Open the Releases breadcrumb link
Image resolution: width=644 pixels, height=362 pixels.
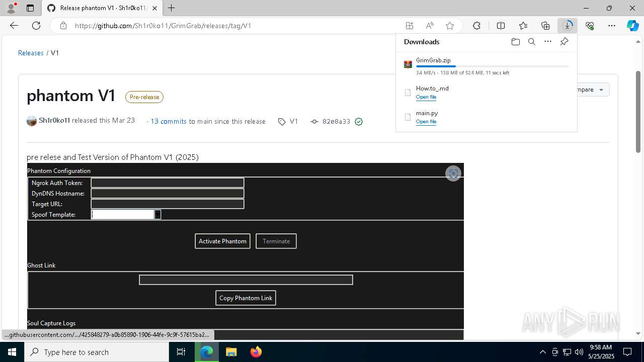coord(31,53)
